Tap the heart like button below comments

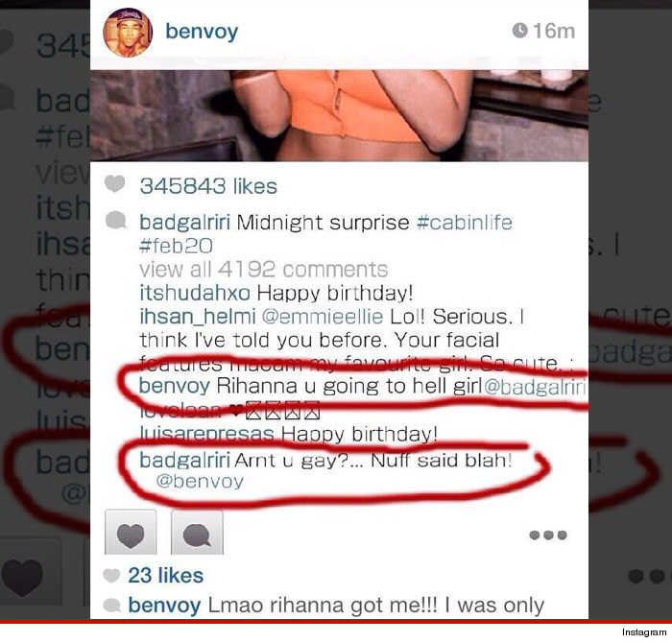coord(131,532)
